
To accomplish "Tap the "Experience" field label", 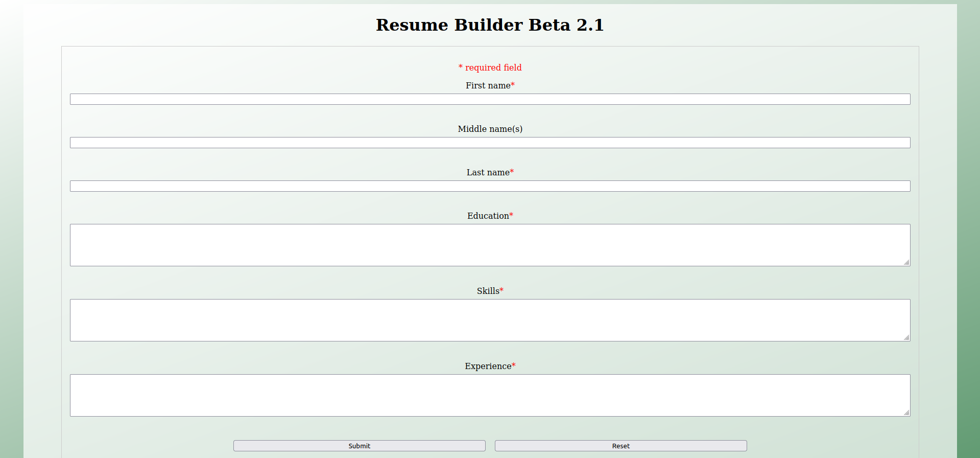I will coord(488,366).
